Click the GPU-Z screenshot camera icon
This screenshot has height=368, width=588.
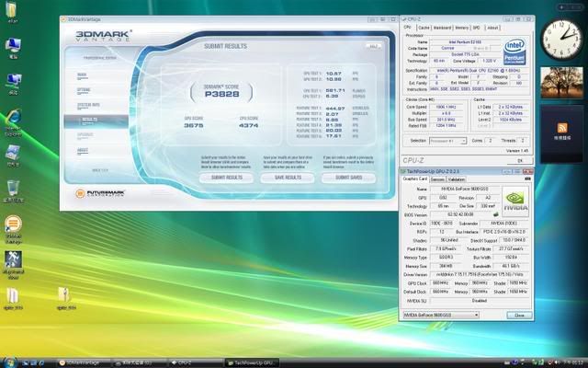[x=527, y=179]
